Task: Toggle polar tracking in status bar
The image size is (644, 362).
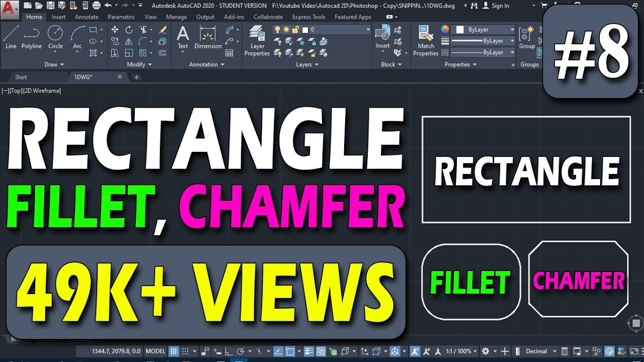Action: tap(240, 351)
